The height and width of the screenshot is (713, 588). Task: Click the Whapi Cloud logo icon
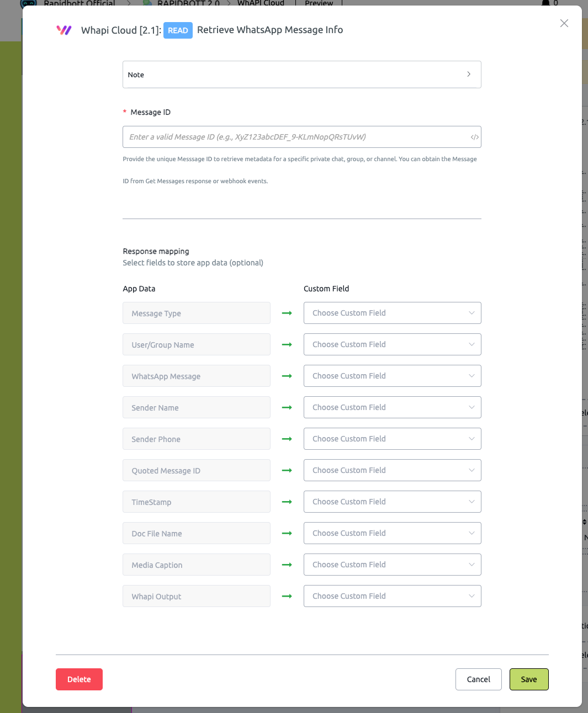[x=64, y=30]
